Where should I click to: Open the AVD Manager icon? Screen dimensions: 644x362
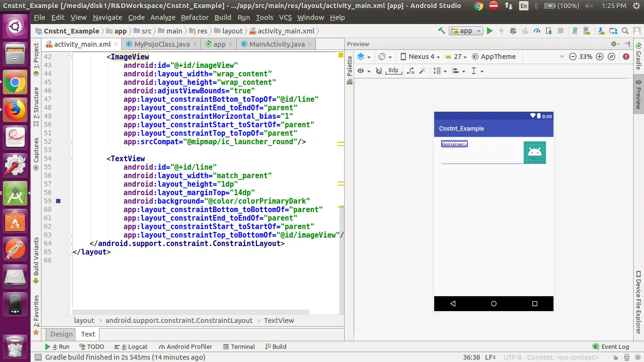coord(587,31)
